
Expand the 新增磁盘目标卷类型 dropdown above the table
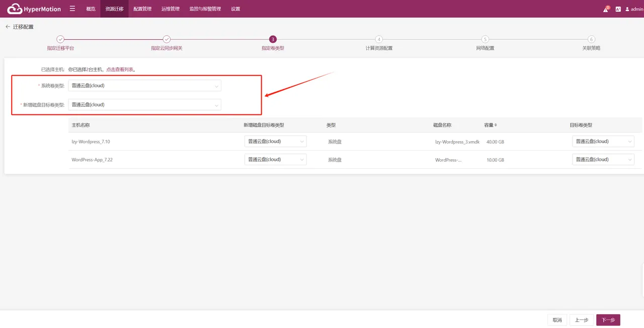145,105
